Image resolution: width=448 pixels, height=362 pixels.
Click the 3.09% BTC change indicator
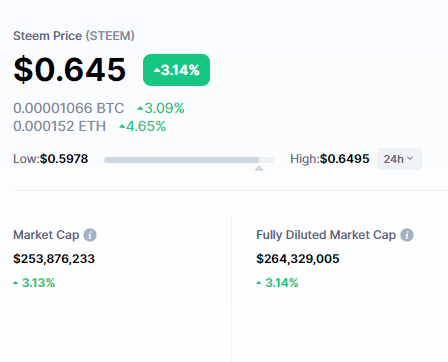tap(161, 108)
